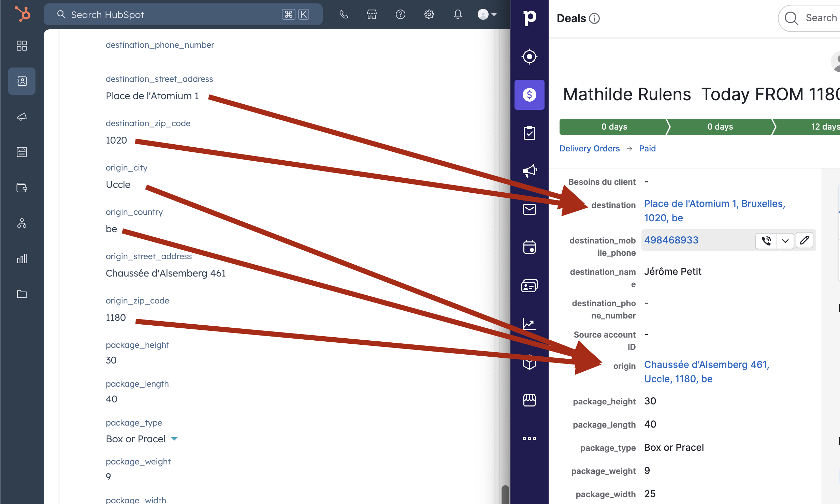Screen dimensions: 840x504
Task: Open HubSpot calling phone icon
Action: (344, 14)
